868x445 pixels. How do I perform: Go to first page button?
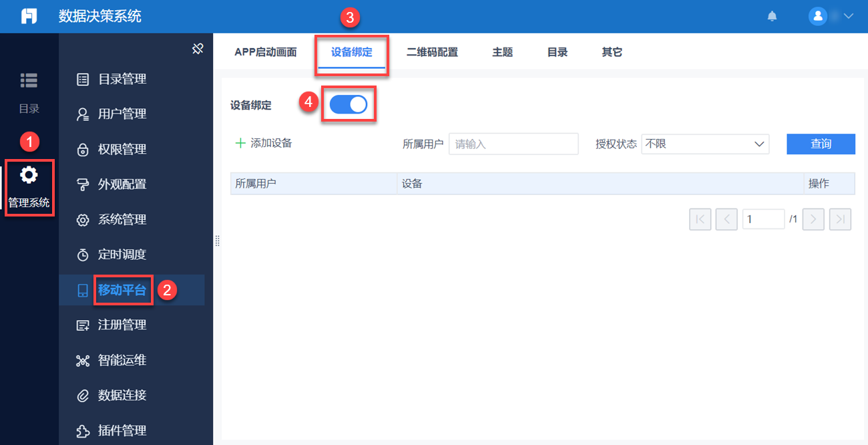(x=700, y=219)
